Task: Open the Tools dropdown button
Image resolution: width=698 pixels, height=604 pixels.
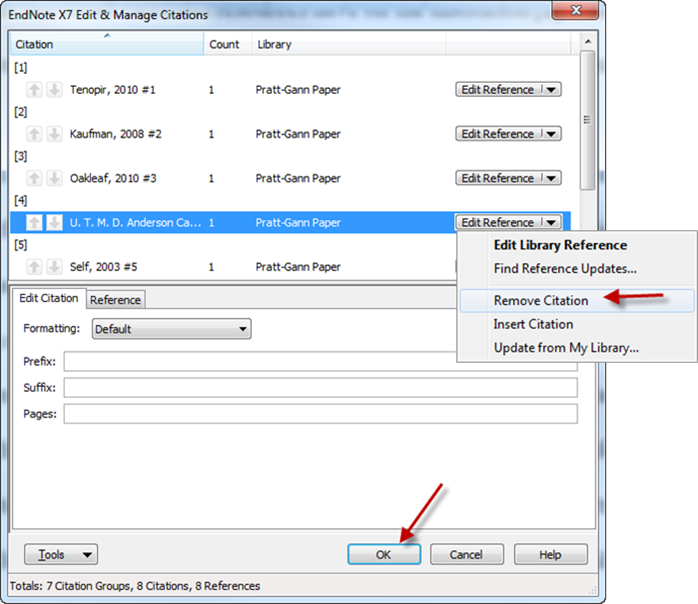Action: click(61, 555)
